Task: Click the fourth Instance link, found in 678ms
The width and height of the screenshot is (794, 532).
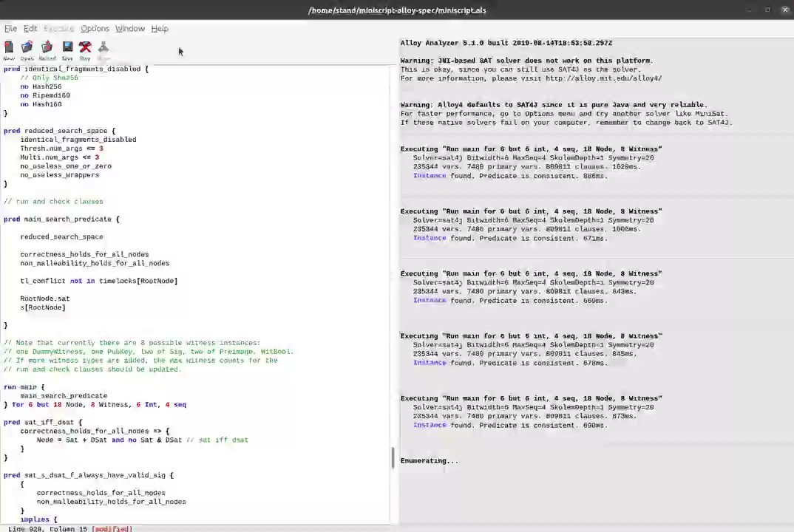Action: click(430, 363)
